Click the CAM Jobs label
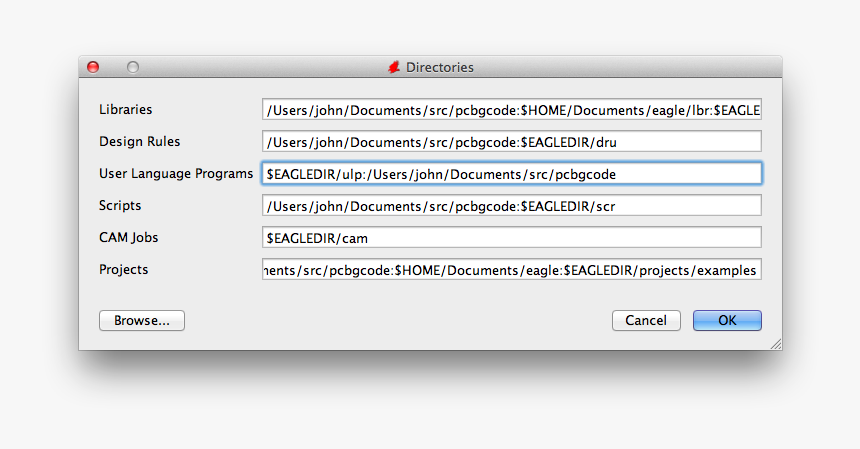 (x=128, y=237)
